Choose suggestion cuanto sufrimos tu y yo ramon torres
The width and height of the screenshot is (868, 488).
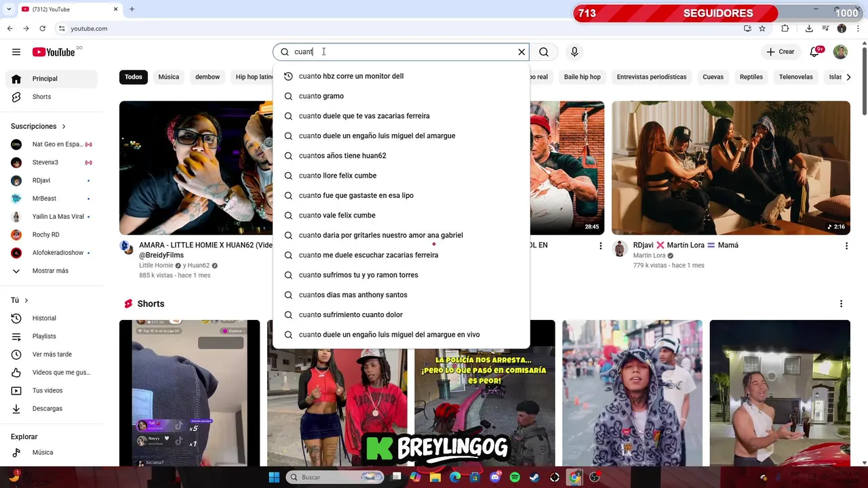401,275
